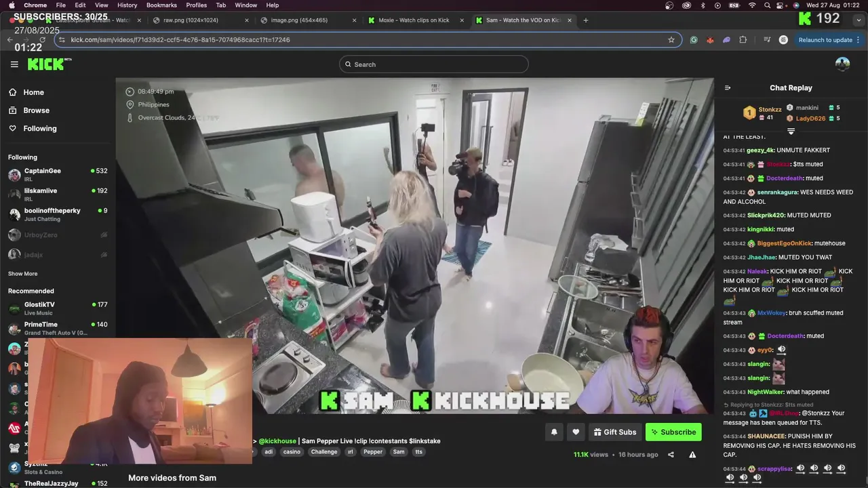Click the Gift Subs button
Image resolution: width=868 pixels, height=488 pixels.
pyautogui.click(x=614, y=432)
